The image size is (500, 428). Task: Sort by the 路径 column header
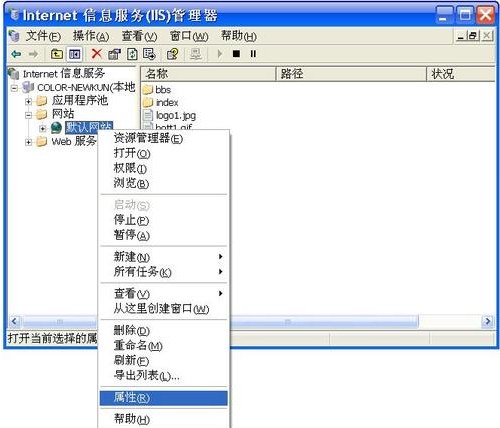[x=352, y=74]
